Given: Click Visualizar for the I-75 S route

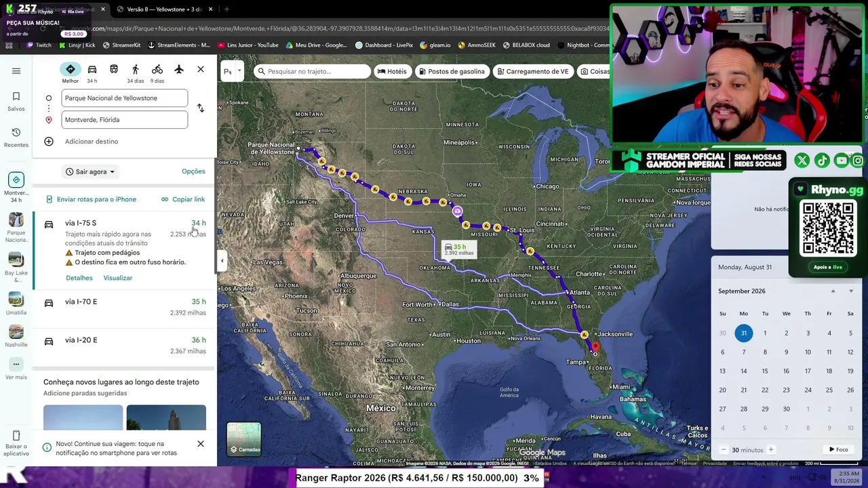Looking at the screenshot, I should coord(118,278).
